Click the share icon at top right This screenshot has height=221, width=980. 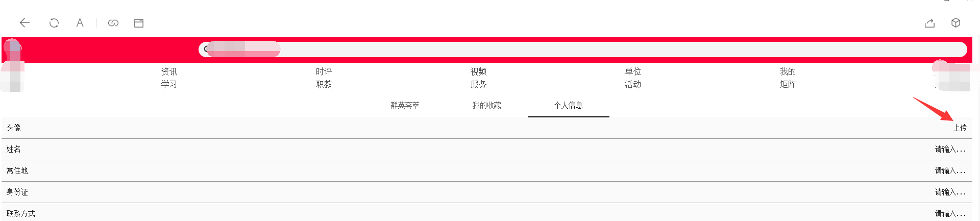pos(929,23)
